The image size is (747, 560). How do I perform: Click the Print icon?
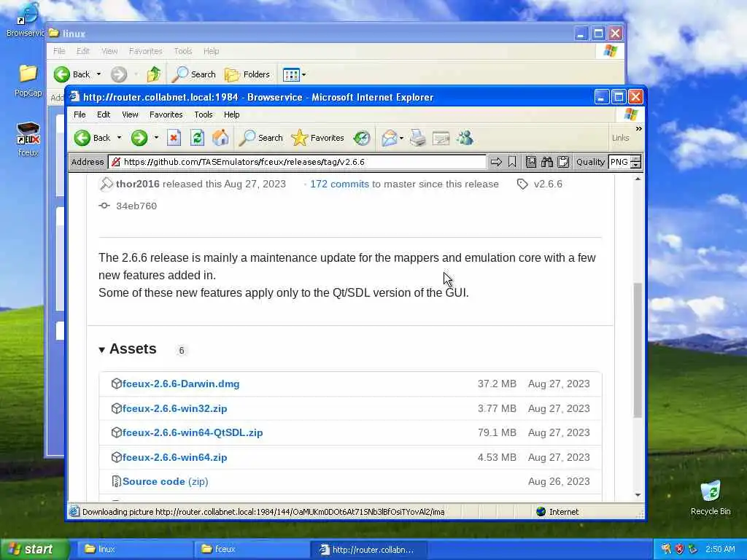tap(418, 138)
